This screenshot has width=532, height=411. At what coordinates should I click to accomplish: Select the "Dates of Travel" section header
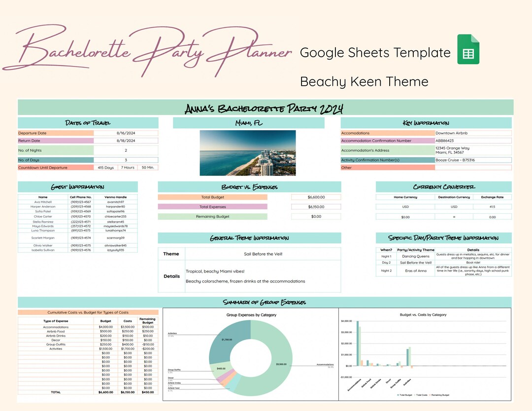coord(88,123)
